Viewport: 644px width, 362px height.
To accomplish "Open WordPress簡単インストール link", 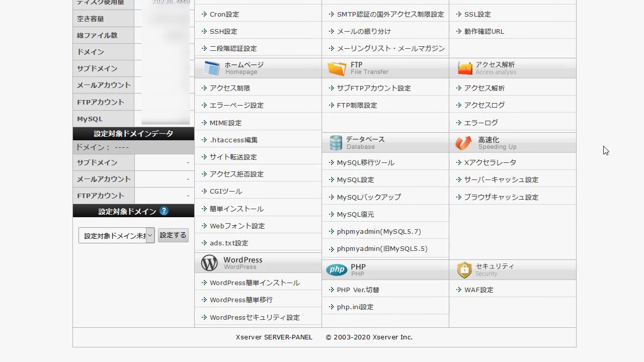I will 254,283.
